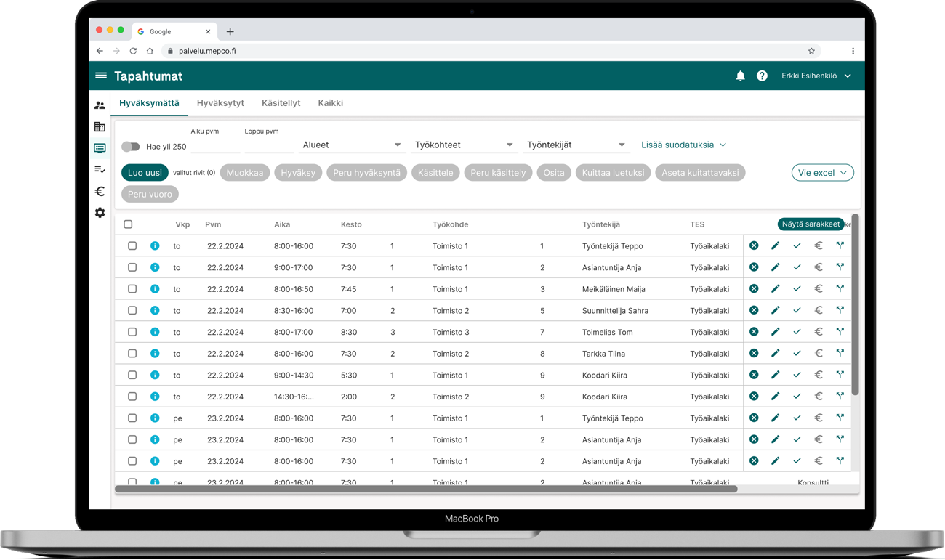Click the browser address bar
The image size is (945, 560).
click(491, 51)
